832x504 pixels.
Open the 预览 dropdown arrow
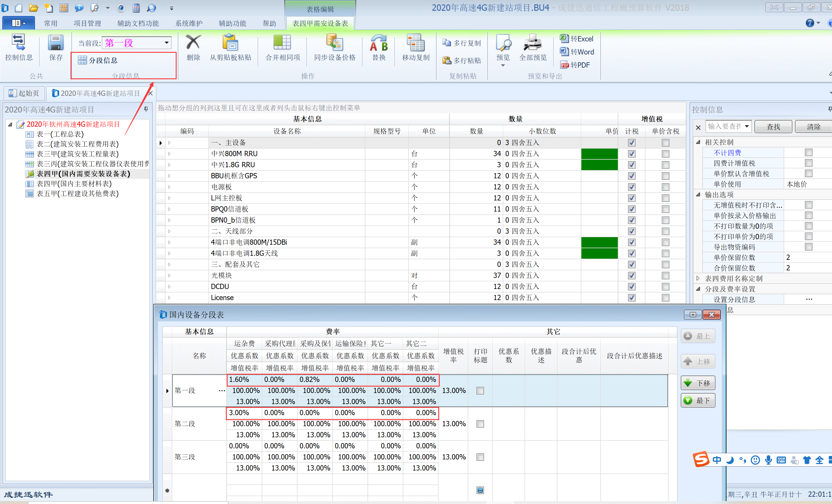pyautogui.click(x=503, y=66)
